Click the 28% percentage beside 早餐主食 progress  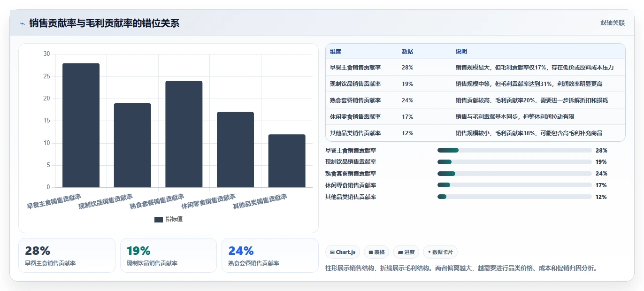point(601,151)
